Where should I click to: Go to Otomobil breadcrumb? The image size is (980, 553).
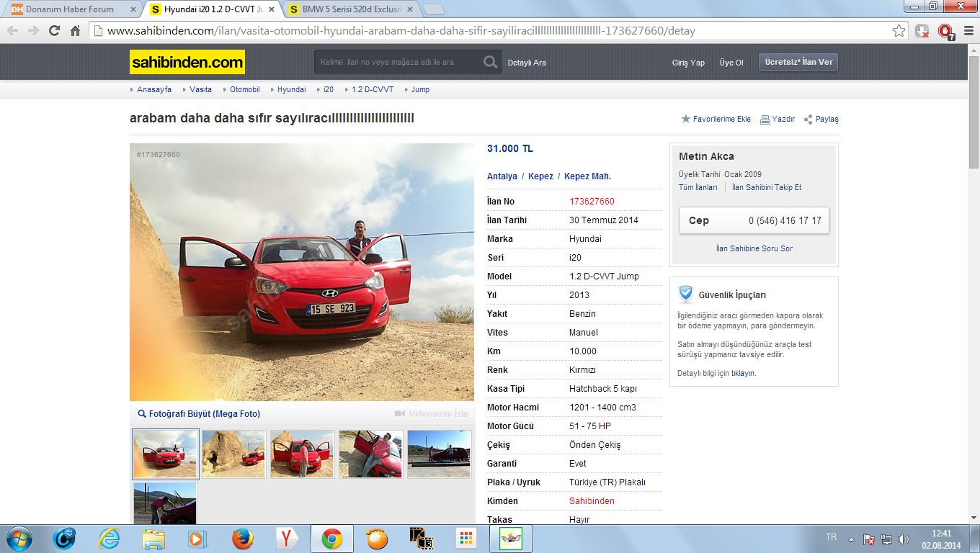pyautogui.click(x=244, y=89)
